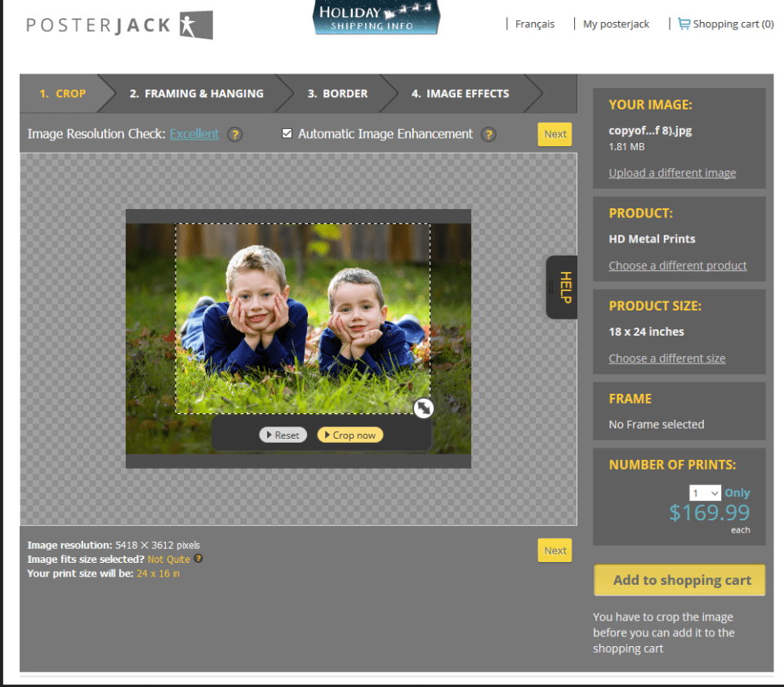Click help icon beside Image Resolution Check
This screenshot has height=687, width=784.
coord(234,135)
